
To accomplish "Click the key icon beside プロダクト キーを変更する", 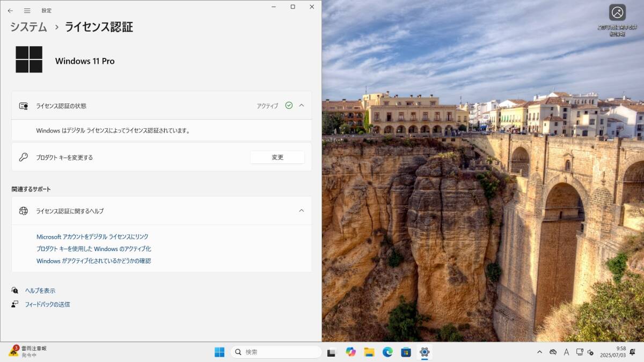I will (23, 157).
